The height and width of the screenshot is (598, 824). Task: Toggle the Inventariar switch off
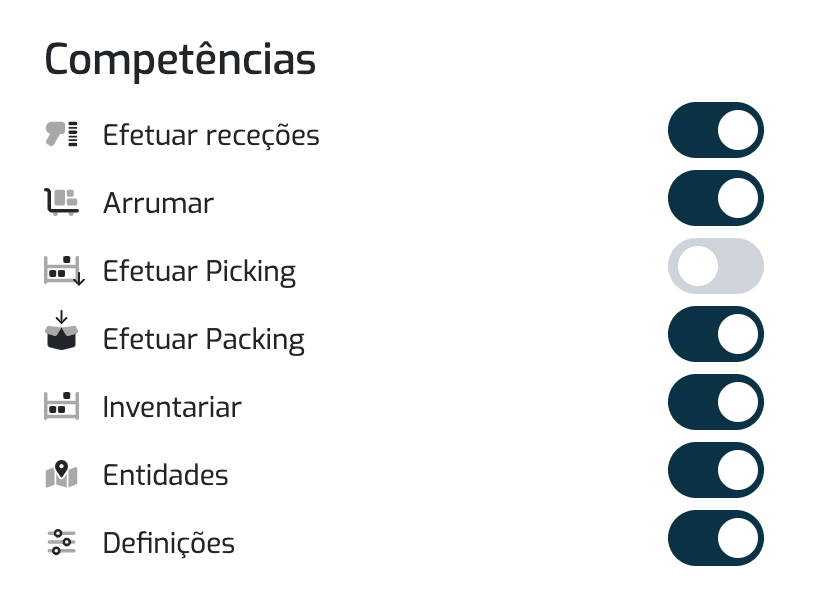(x=716, y=402)
